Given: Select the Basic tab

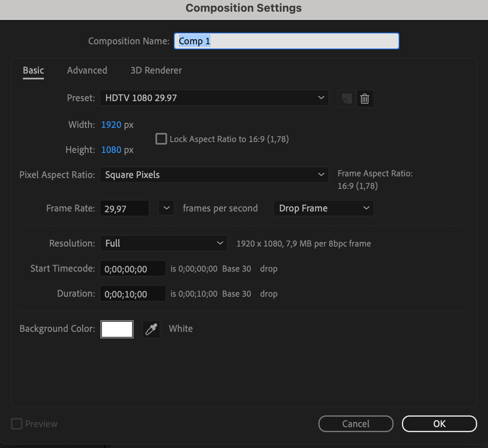Looking at the screenshot, I should [33, 70].
